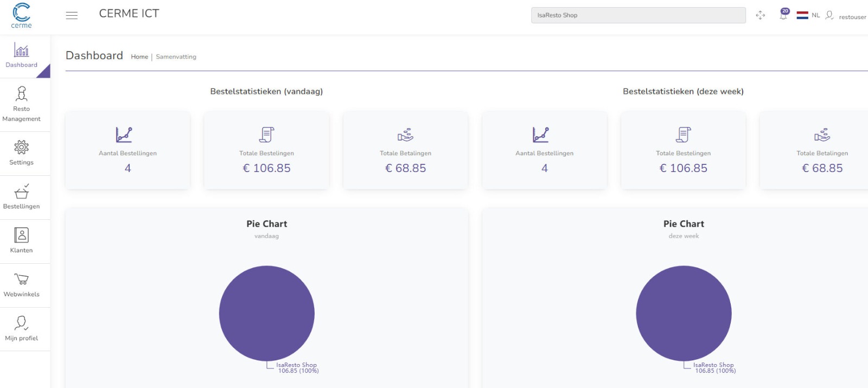
Task: Click this week's Aantal Bestellingen chart icon
Action: (540, 135)
